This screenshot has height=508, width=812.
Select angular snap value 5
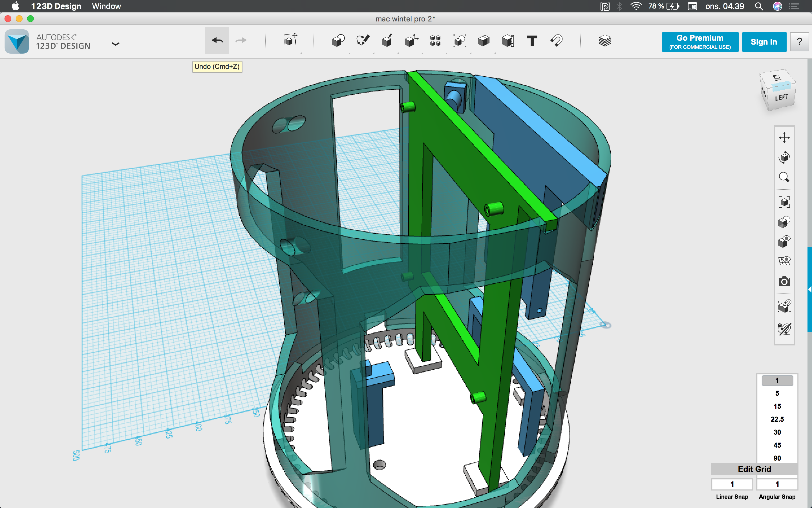point(777,393)
